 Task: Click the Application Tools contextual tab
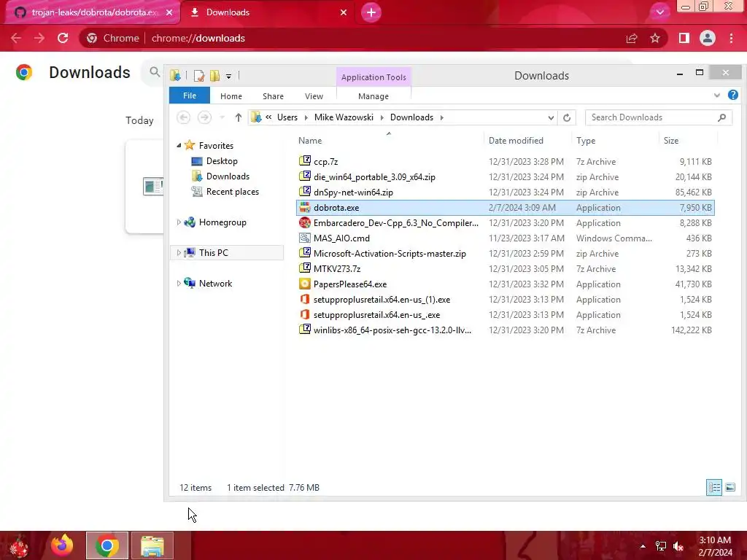click(x=373, y=77)
